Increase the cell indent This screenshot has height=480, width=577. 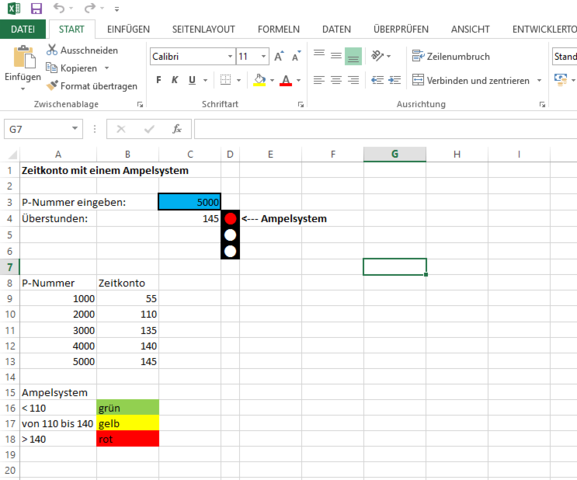(394, 80)
